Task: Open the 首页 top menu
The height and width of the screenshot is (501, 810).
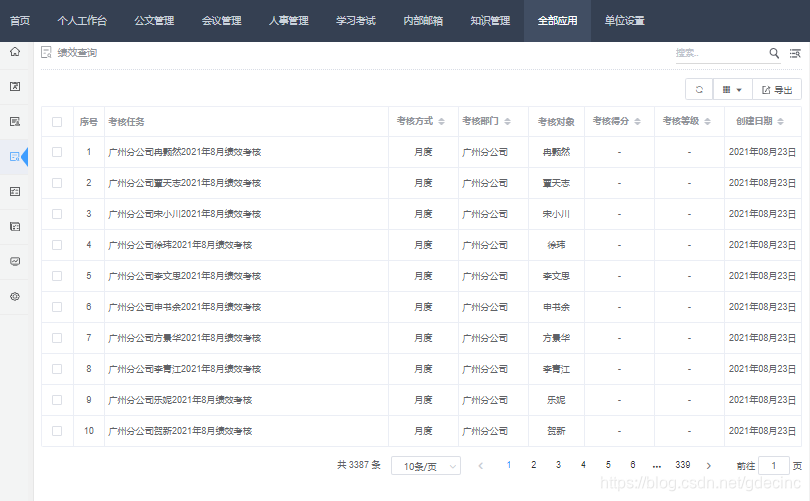Action: 20,21
